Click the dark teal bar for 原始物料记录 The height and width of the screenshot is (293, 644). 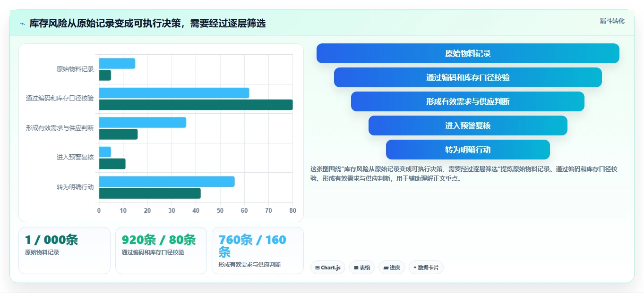(x=105, y=75)
